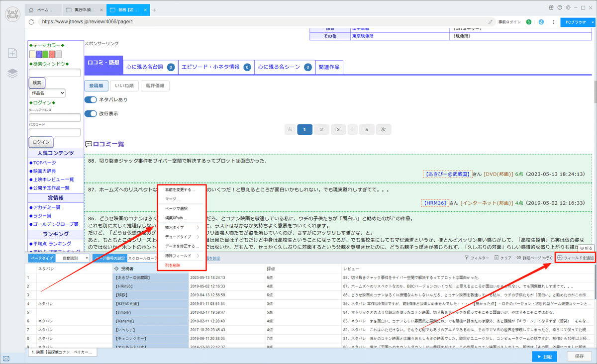Viewport: 597px width, 364px height.
Task: Click the mail envelope icon at bottom left
Action: pyautogui.click(x=6, y=359)
